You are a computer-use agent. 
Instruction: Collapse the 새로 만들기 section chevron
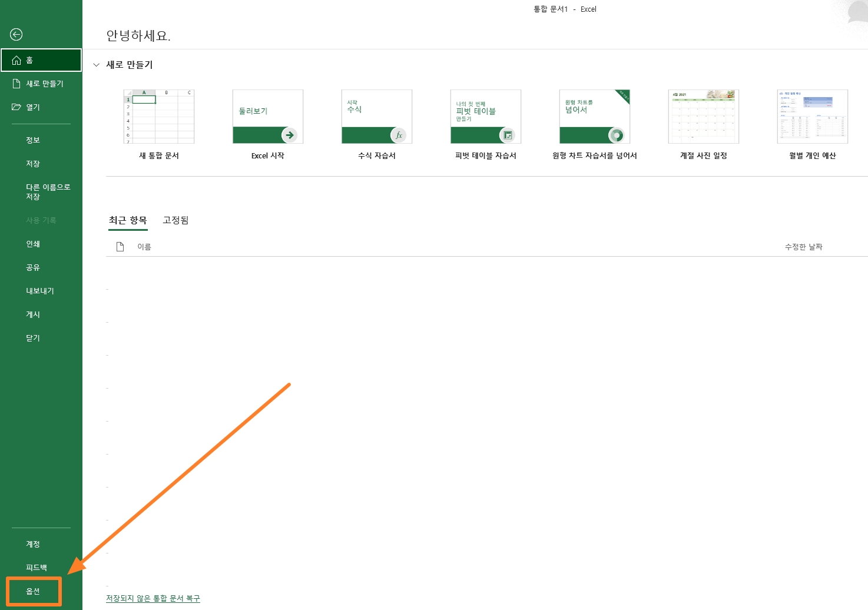click(x=97, y=65)
